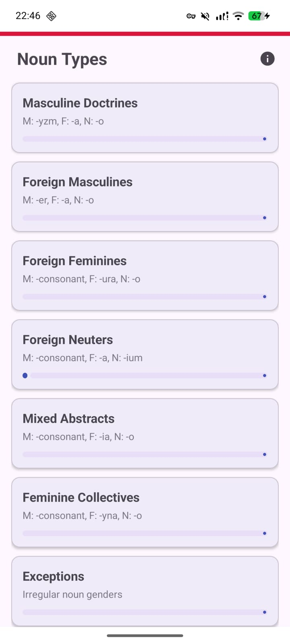The height and width of the screenshot is (644, 290).
Task: Click the Foreign Neuters progress bar
Action: tap(145, 376)
